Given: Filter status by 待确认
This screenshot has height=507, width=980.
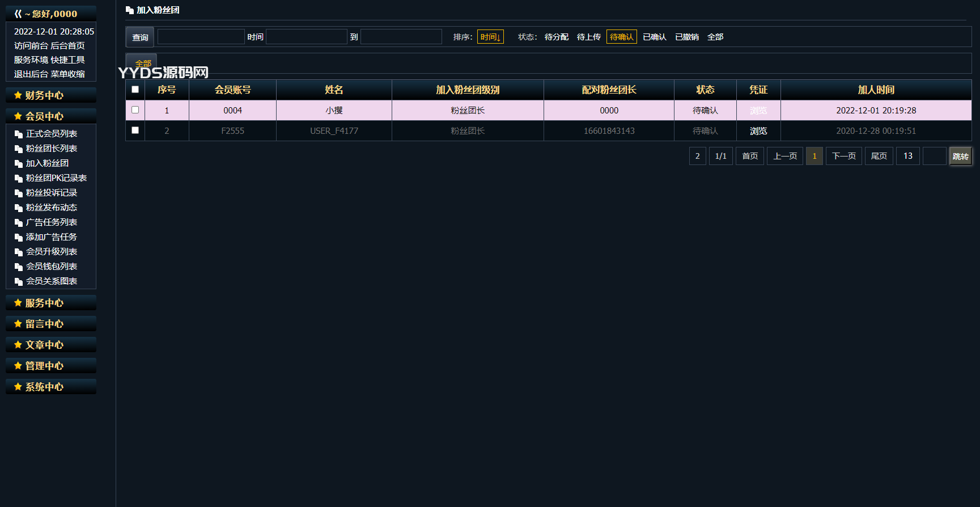Looking at the screenshot, I should (622, 37).
